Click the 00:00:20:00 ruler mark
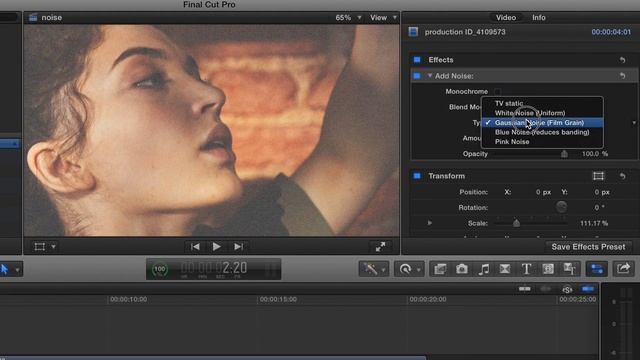 point(428,299)
